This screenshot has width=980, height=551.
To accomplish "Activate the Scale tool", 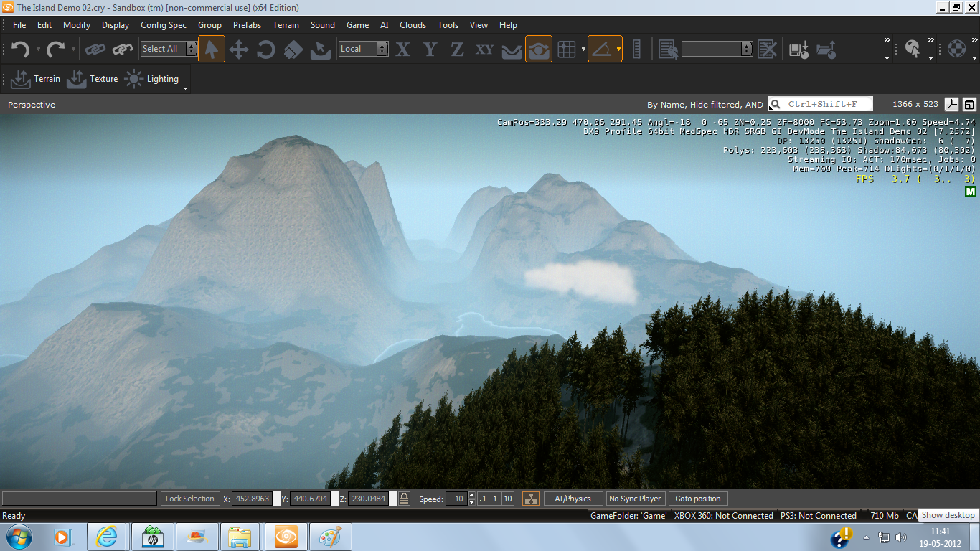I will 292,49.
